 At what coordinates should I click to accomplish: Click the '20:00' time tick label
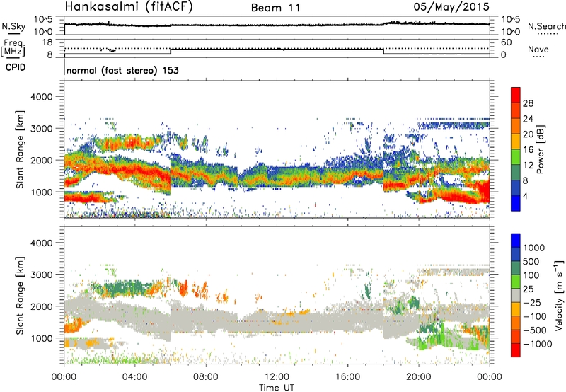[419, 377]
